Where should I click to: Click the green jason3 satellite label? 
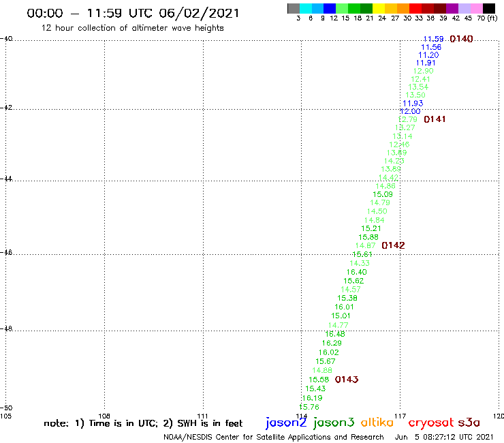[334, 423]
